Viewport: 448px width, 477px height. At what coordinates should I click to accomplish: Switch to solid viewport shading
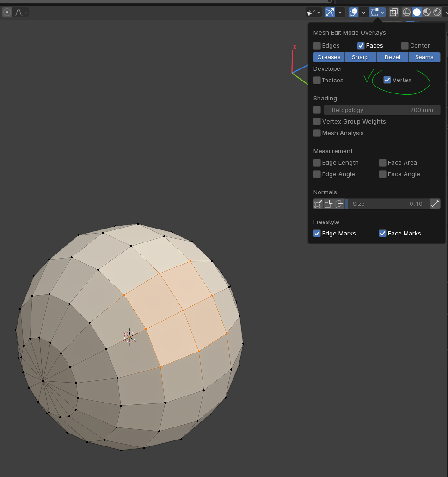(x=417, y=12)
